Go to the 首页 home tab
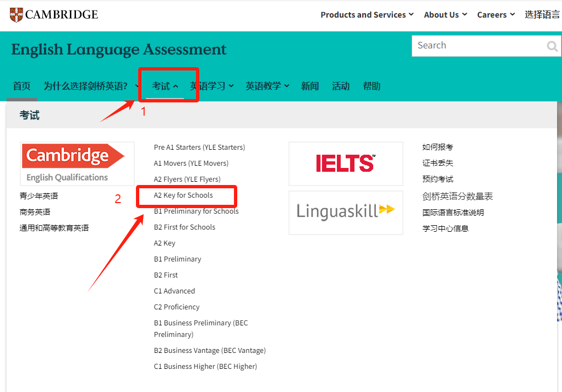Image resolution: width=562 pixels, height=392 pixels. point(21,86)
